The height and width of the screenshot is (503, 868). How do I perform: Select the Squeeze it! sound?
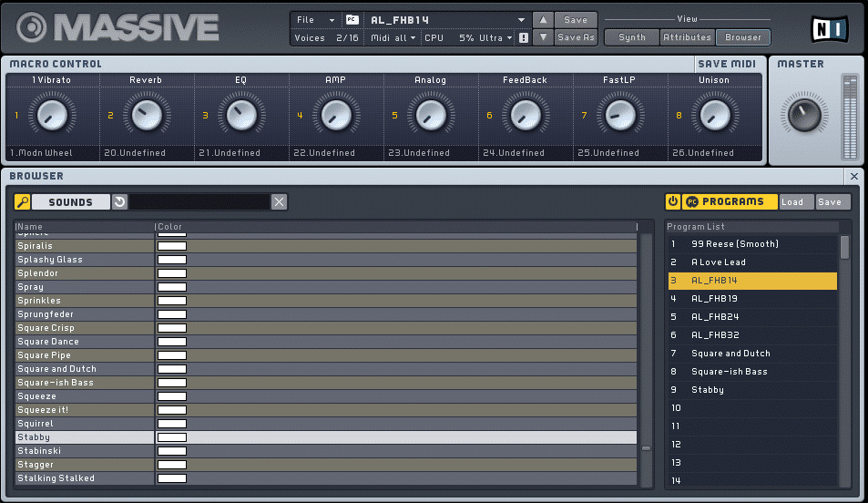[x=325, y=410]
